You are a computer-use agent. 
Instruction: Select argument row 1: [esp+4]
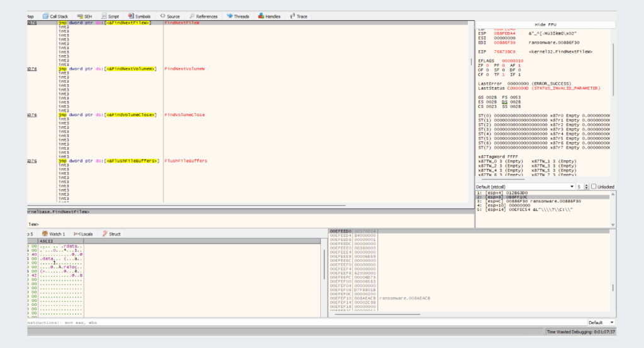click(543, 193)
